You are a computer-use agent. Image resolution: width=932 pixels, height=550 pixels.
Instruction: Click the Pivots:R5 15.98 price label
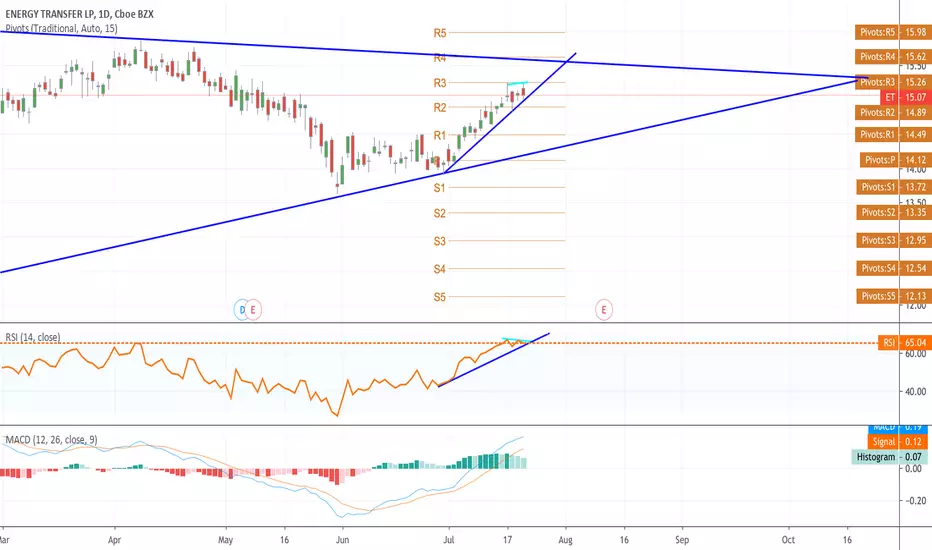pos(893,32)
